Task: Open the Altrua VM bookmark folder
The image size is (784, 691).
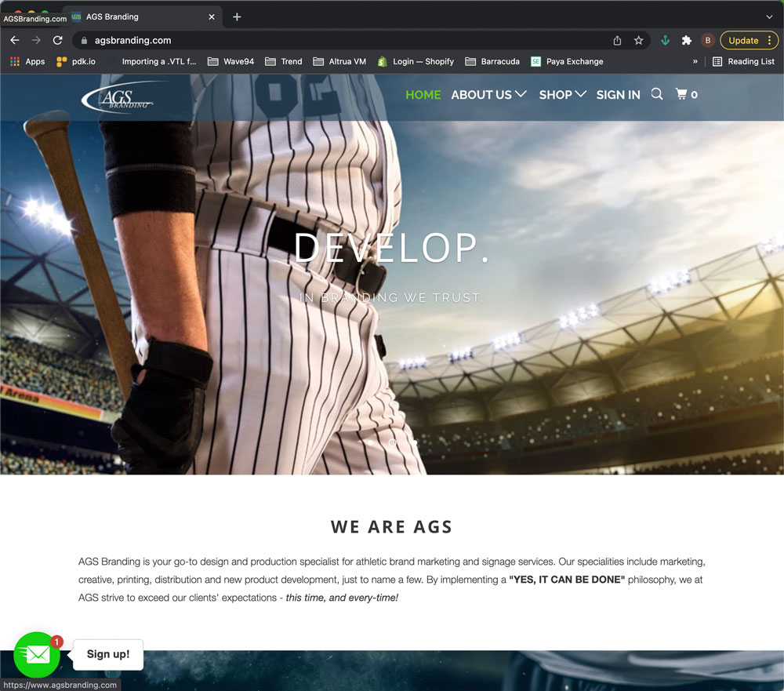Action: click(x=339, y=61)
